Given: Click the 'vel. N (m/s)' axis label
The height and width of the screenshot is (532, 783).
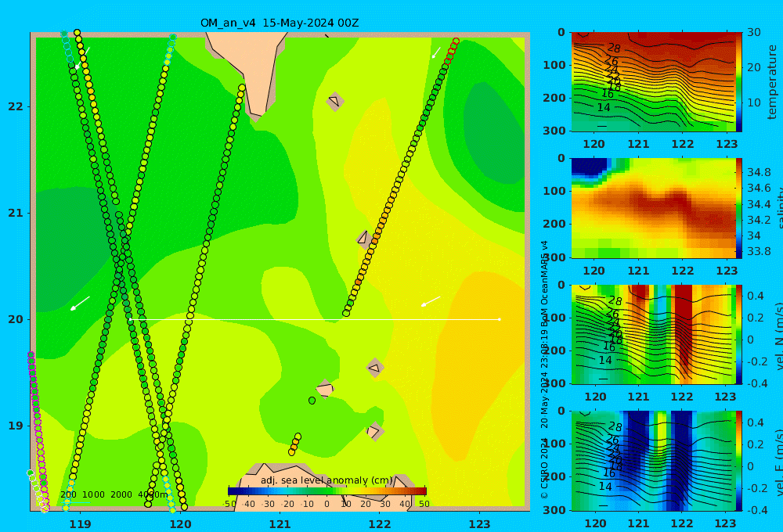Looking at the screenshot, I should (x=778, y=336).
